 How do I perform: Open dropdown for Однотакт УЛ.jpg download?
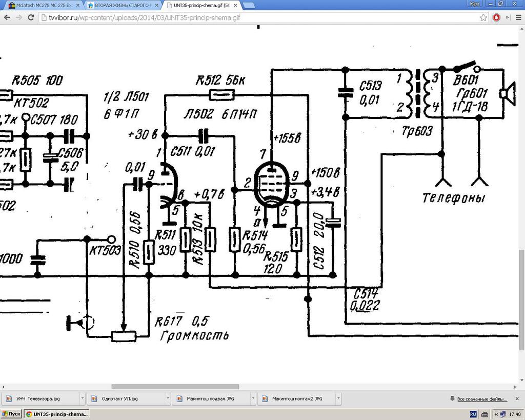(x=168, y=398)
